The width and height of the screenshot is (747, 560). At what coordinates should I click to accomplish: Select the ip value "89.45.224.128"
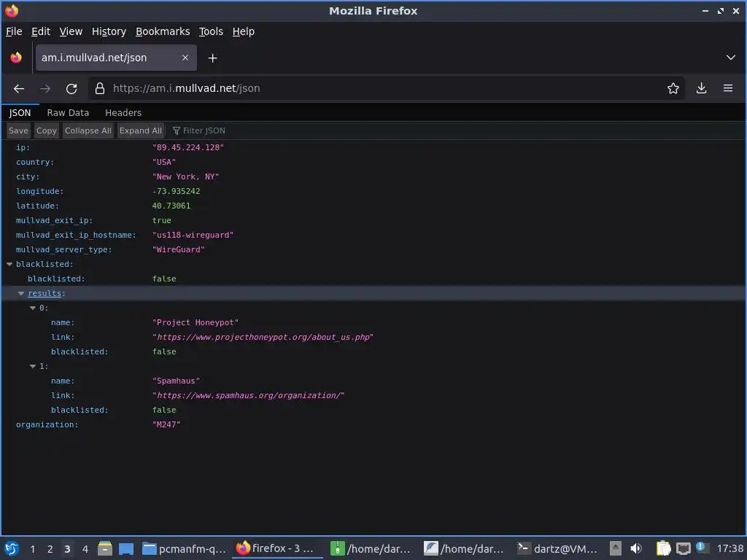click(x=187, y=147)
